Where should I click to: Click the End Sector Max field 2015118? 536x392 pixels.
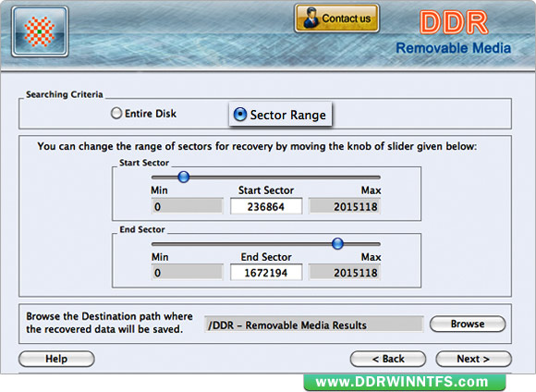click(345, 273)
